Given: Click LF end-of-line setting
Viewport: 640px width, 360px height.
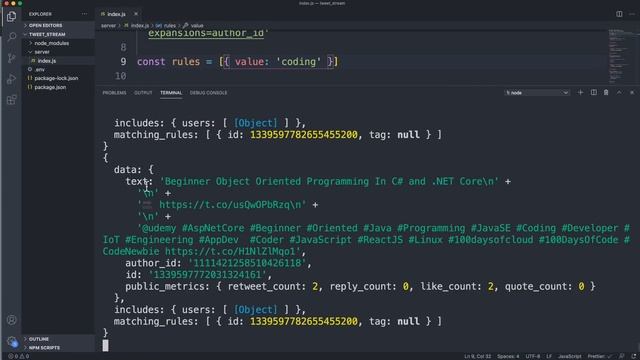Looking at the screenshot, I should coord(549,356).
